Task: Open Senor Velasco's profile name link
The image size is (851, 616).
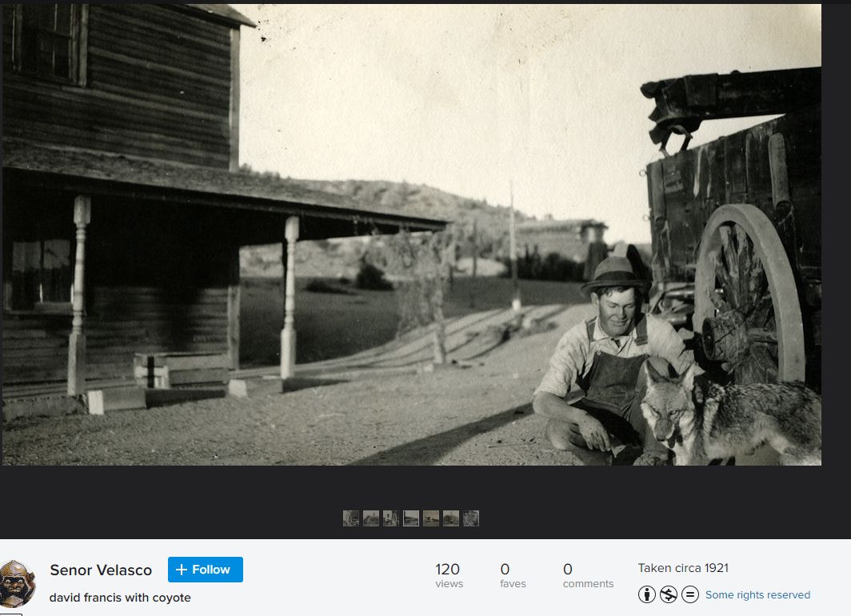Action: (x=101, y=570)
